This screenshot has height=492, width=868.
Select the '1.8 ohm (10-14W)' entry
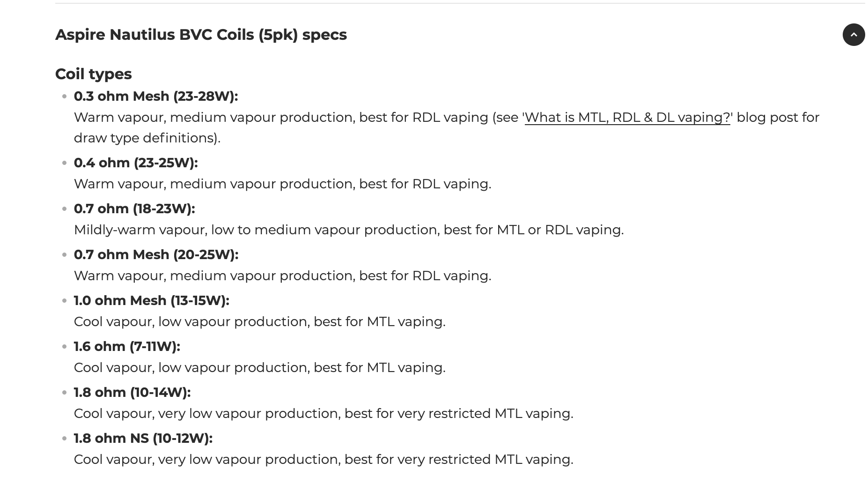pos(132,392)
